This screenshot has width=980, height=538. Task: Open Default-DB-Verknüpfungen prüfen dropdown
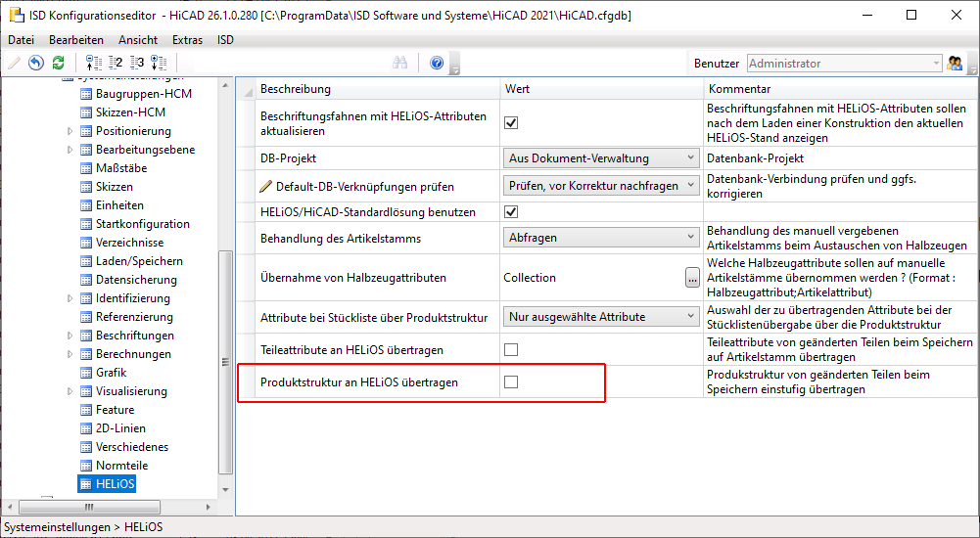pyautogui.click(x=601, y=186)
